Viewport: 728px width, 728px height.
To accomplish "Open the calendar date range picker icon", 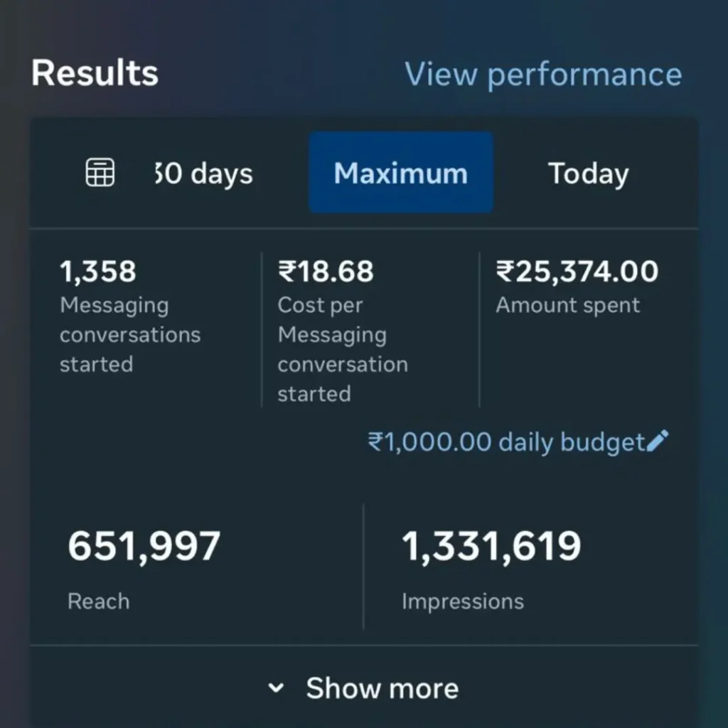I will tap(100, 173).
